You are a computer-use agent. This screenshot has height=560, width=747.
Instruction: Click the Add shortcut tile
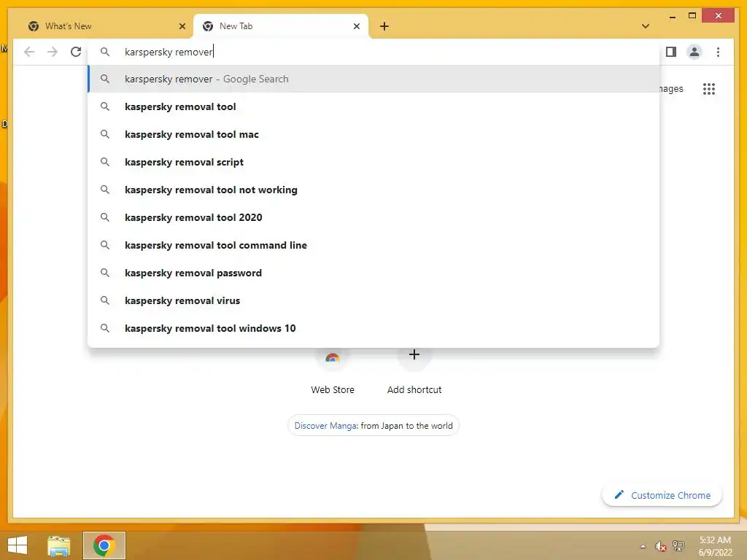click(x=414, y=373)
